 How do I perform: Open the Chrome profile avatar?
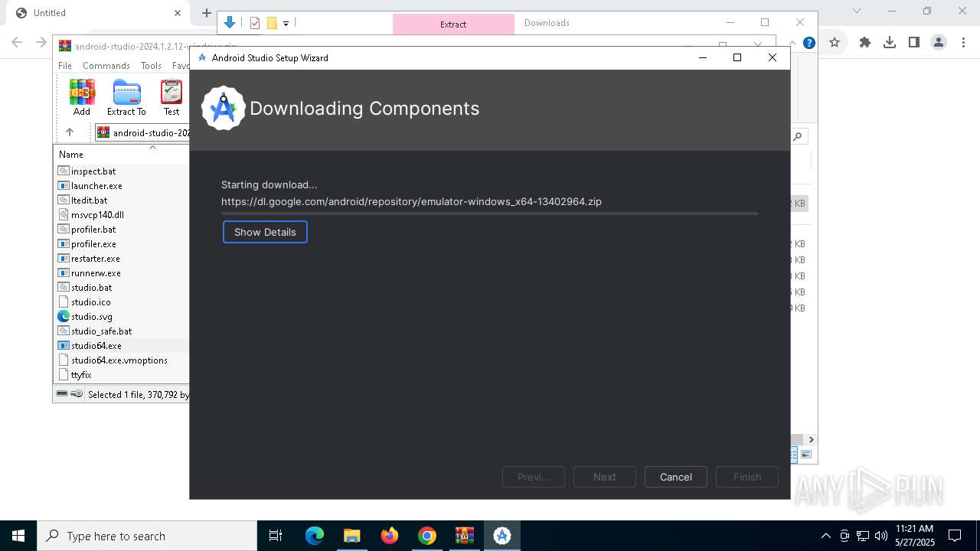coord(939,43)
